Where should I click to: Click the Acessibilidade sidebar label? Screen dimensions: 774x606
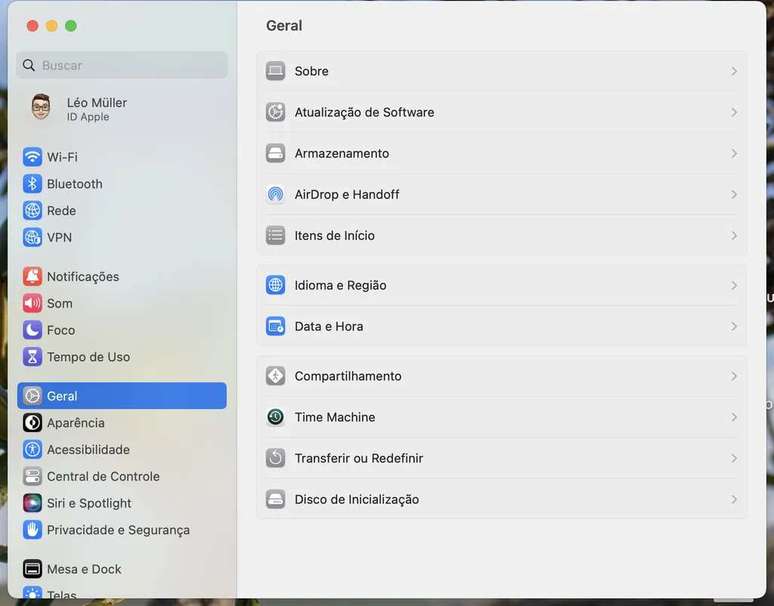(88, 450)
